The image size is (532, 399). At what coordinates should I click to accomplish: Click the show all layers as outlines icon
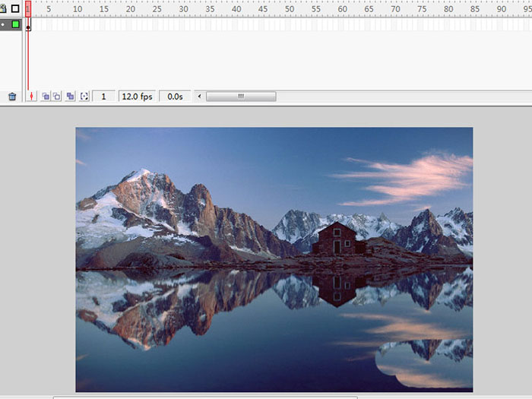click(x=15, y=9)
